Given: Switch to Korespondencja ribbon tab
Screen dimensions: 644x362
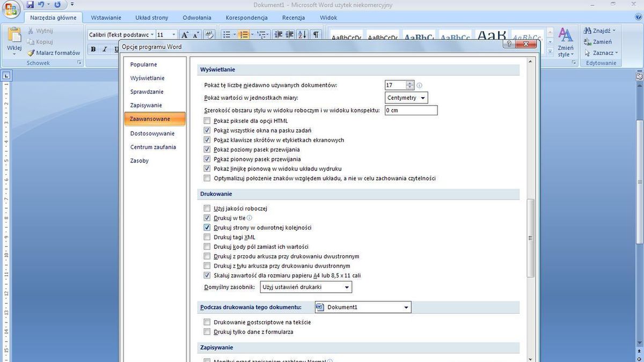Looking at the screenshot, I should click(x=246, y=18).
